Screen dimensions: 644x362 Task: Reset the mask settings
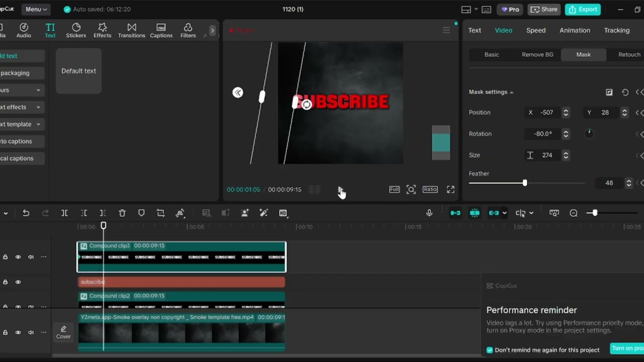click(x=625, y=92)
